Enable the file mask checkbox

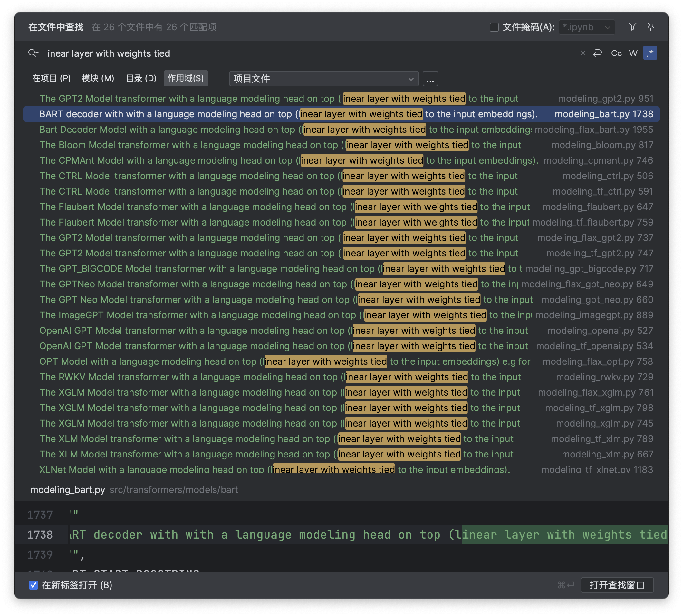pyautogui.click(x=494, y=27)
